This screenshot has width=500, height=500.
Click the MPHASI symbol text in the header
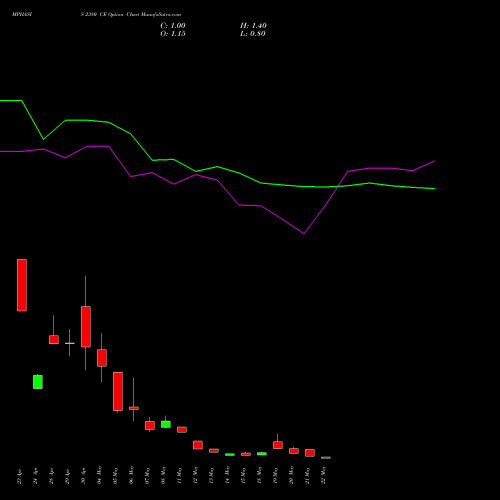pos(22,15)
